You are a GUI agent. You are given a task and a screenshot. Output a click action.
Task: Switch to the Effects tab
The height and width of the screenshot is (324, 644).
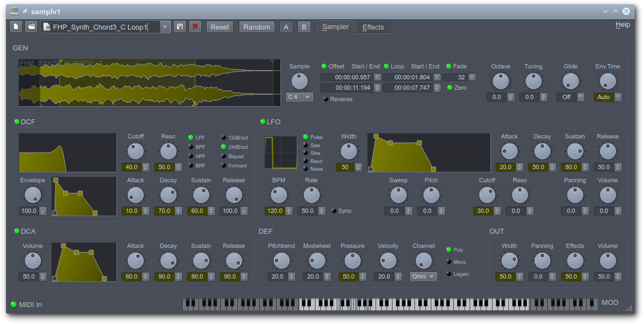click(373, 27)
